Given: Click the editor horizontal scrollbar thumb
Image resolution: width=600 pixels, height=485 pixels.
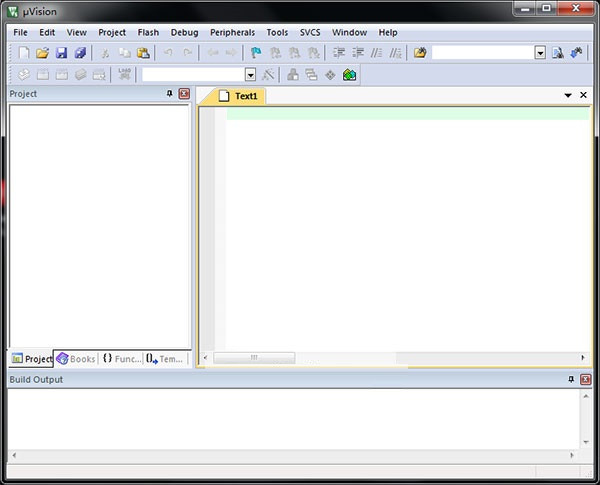Looking at the screenshot, I should pos(254,358).
